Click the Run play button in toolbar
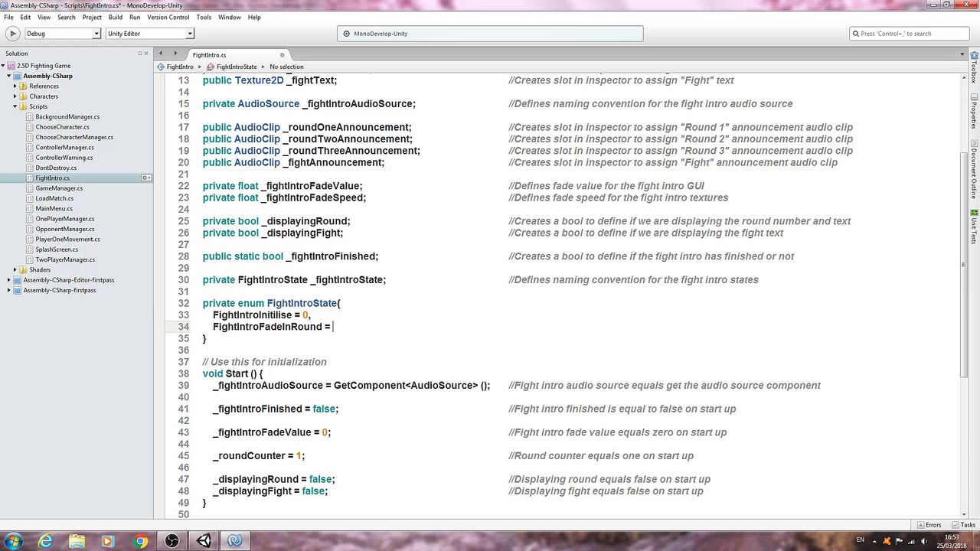This screenshot has width=980, height=551. 12,34
